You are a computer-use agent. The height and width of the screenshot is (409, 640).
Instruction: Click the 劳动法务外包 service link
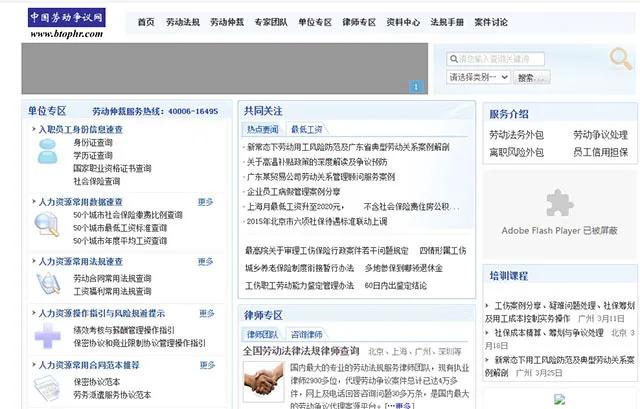click(516, 135)
